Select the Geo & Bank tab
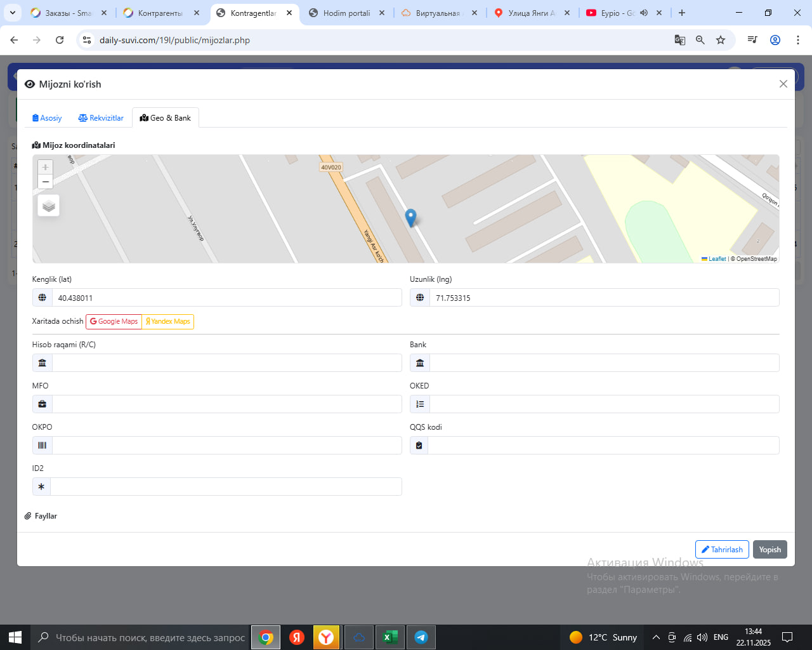The width and height of the screenshot is (812, 650). [166, 118]
